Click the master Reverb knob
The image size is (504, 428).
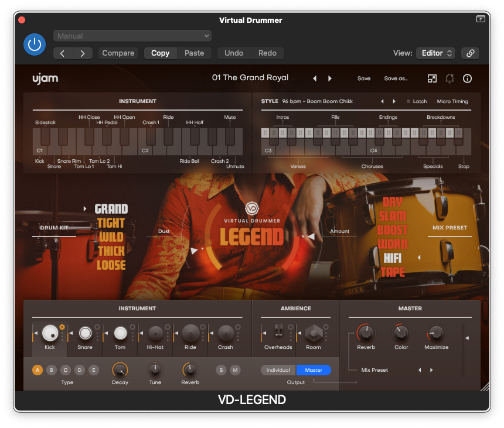(366, 333)
